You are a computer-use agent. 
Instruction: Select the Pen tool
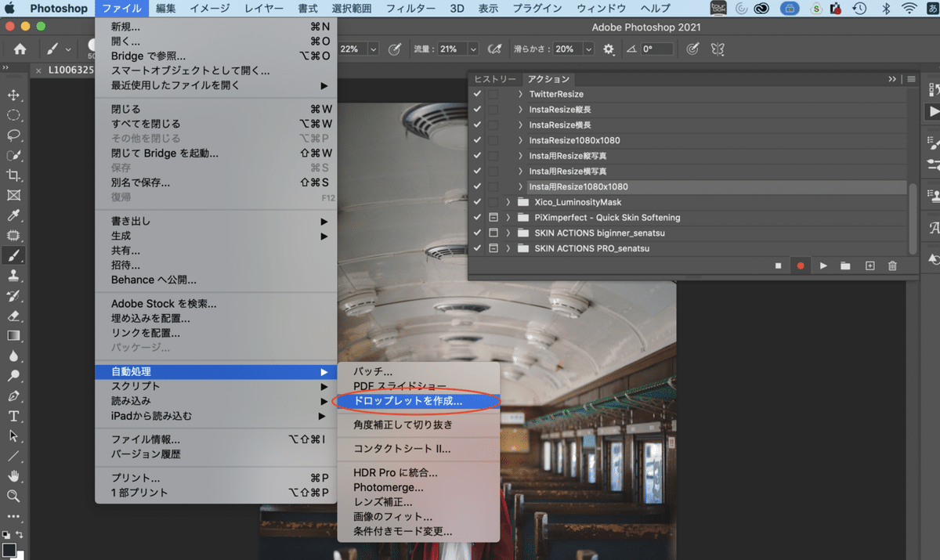click(13, 396)
